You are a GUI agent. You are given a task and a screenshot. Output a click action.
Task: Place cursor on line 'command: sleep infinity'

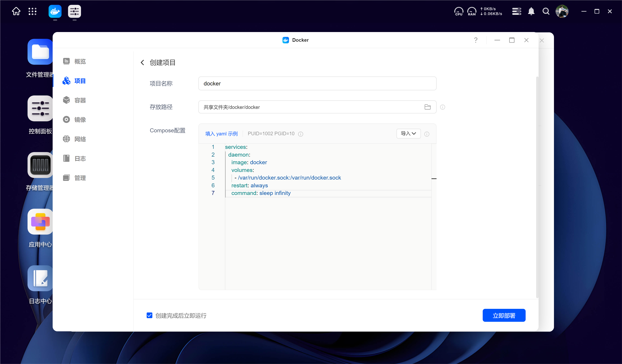coord(261,193)
